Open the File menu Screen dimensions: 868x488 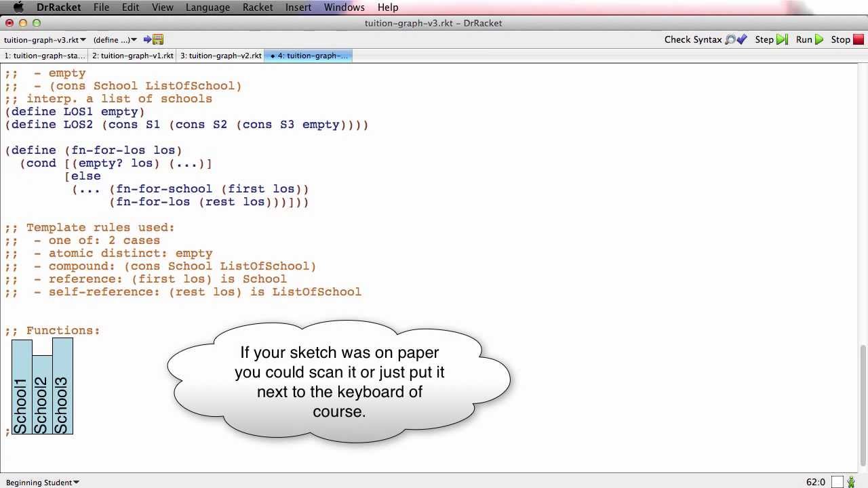(101, 7)
